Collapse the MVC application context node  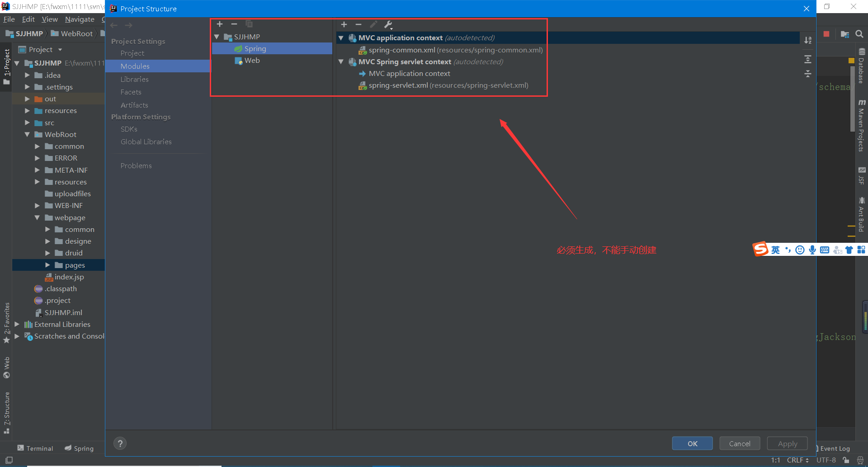[341, 38]
